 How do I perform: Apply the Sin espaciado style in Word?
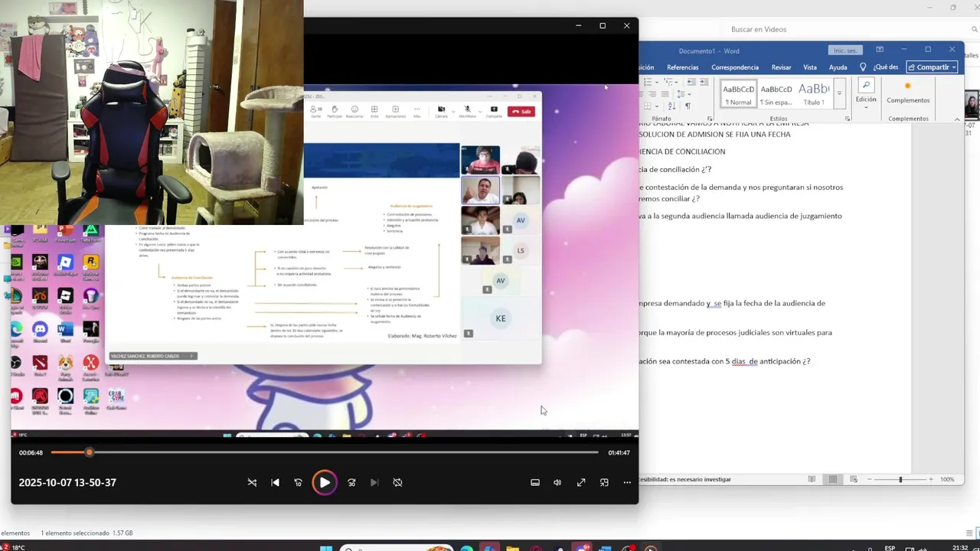(776, 94)
